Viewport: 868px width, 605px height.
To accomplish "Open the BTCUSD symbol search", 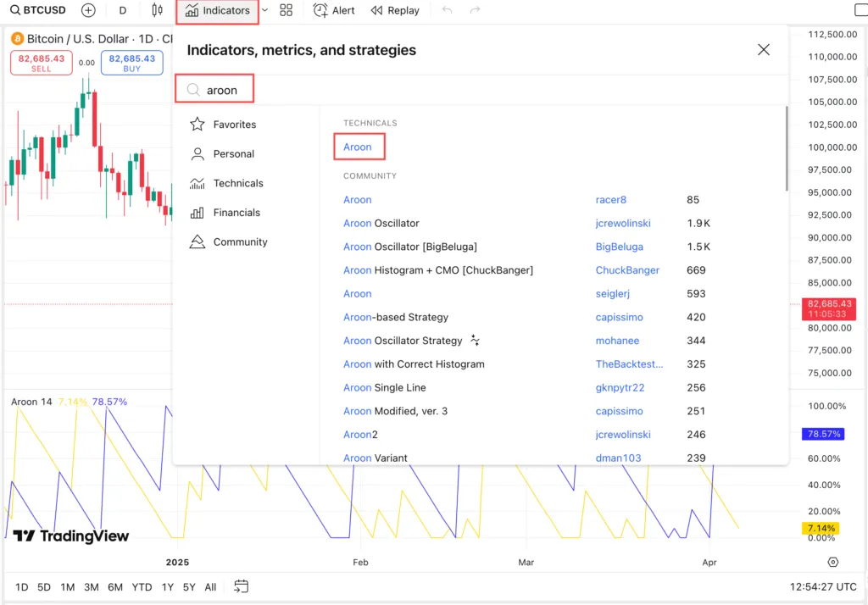I will [37, 10].
